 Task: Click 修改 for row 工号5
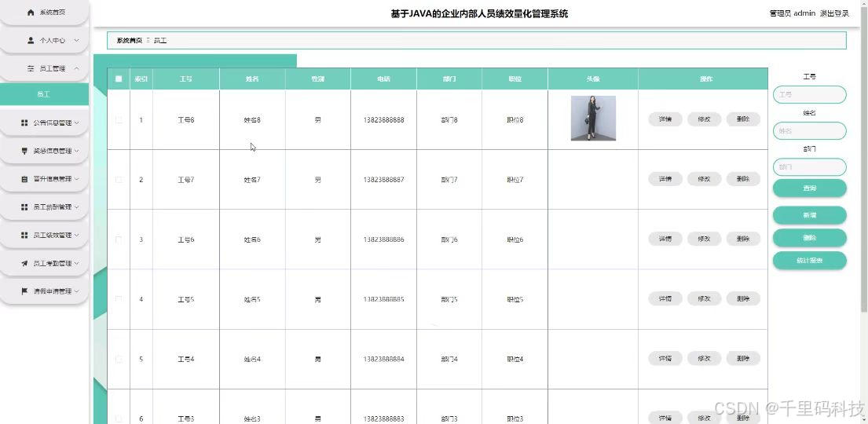click(704, 298)
